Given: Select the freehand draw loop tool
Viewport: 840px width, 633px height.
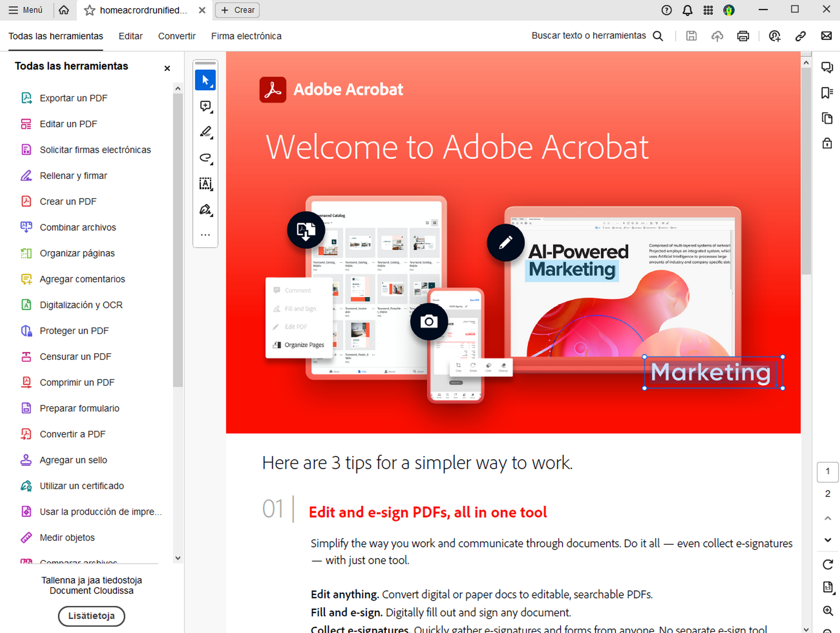Looking at the screenshot, I should tap(205, 158).
